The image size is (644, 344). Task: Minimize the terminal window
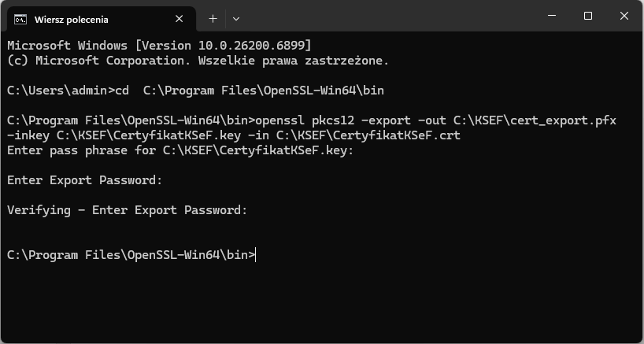click(552, 17)
